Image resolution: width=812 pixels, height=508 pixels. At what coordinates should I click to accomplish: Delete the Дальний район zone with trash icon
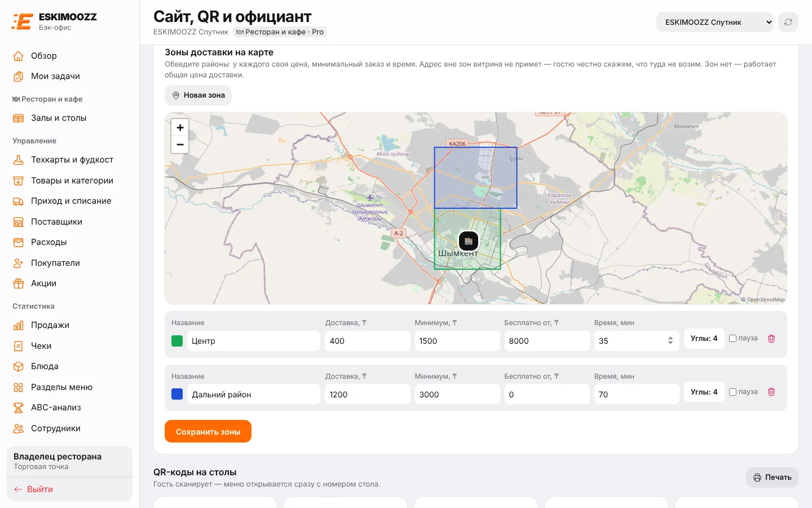(771, 392)
